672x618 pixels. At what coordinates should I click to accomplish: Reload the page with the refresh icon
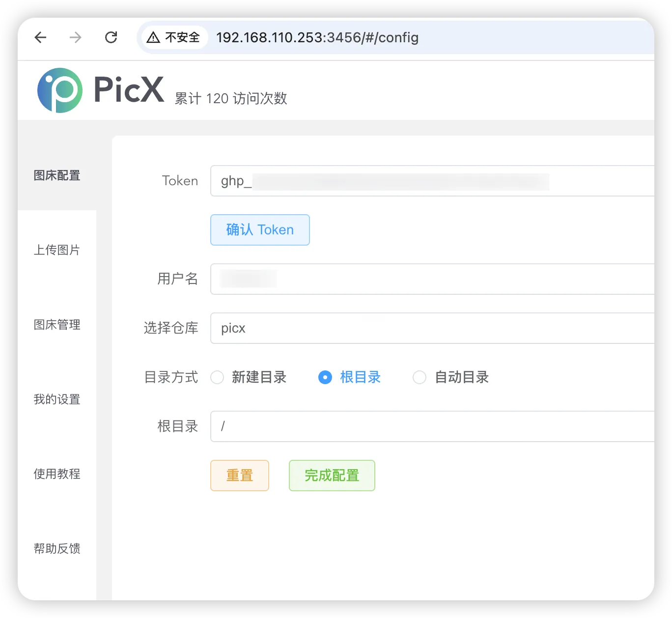[x=111, y=37]
